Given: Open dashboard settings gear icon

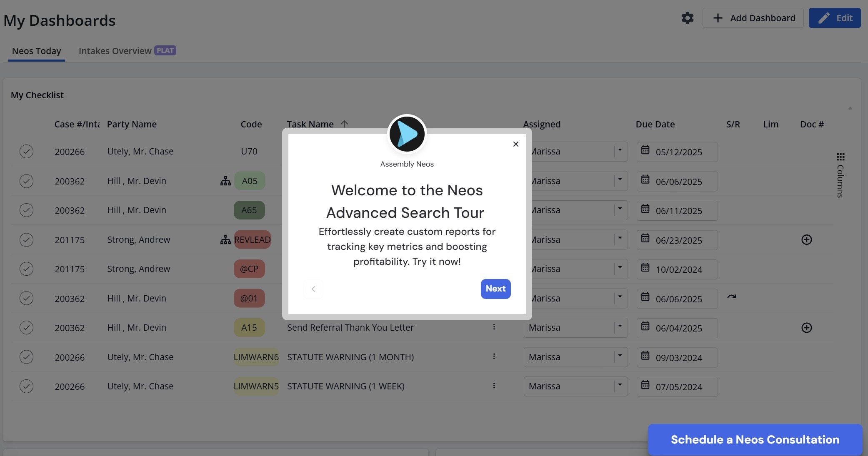Looking at the screenshot, I should [x=687, y=18].
